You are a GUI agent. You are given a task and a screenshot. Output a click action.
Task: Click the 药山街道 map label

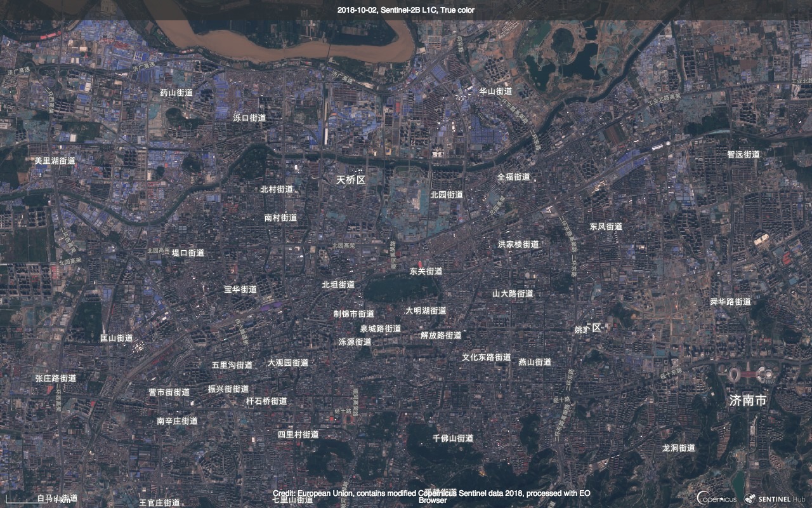pyautogui.click(x=176, y=93)
